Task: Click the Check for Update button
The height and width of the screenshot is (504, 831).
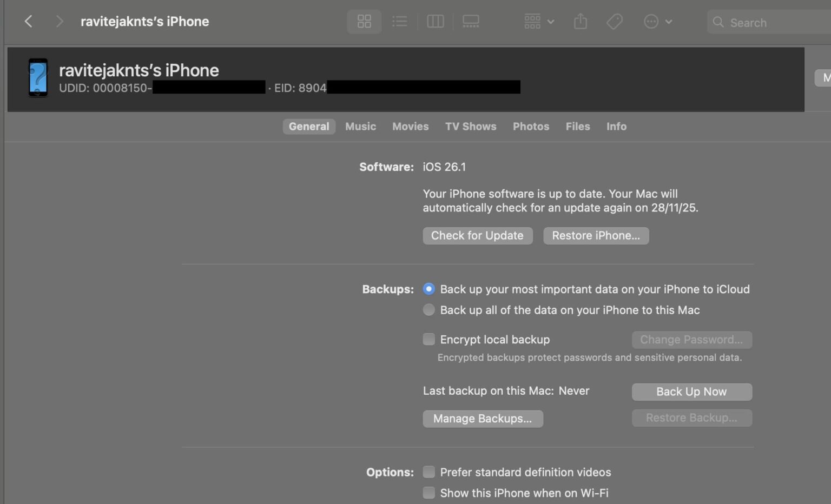Action: [x=477, y=235]
